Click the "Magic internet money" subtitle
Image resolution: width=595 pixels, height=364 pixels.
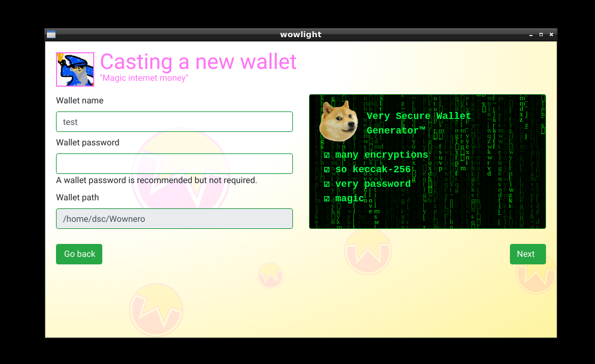[144, 78]
